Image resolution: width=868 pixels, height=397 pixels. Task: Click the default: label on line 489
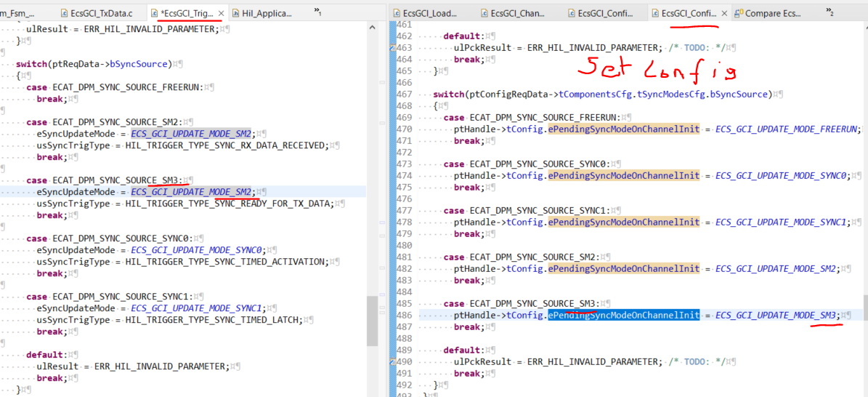pos(463,350)
